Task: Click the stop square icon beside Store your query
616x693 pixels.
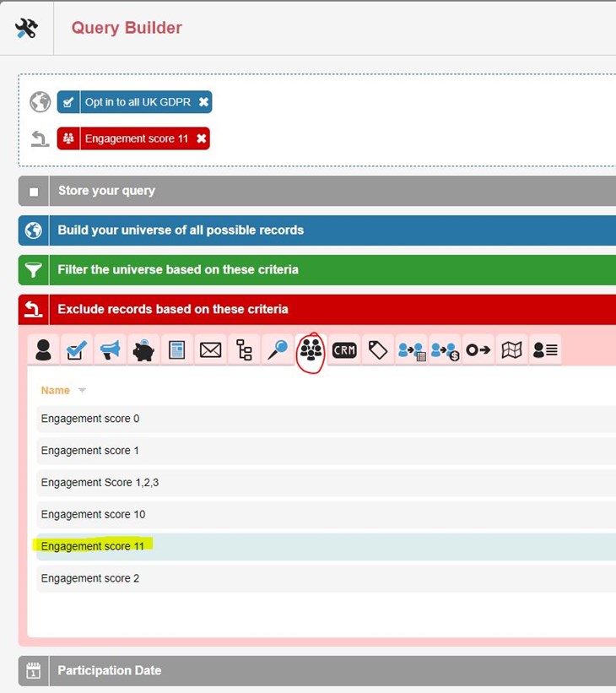Action: coord(34,192)
